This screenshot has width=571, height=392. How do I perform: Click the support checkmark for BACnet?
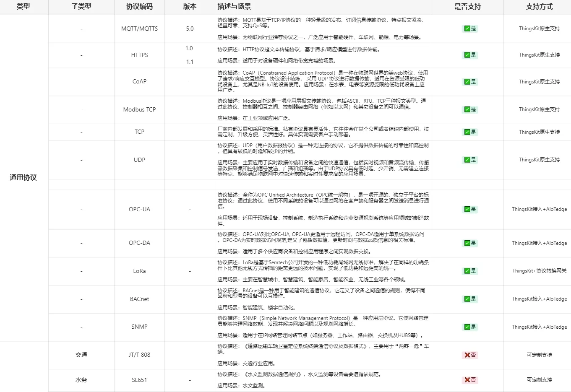point(467,299)
